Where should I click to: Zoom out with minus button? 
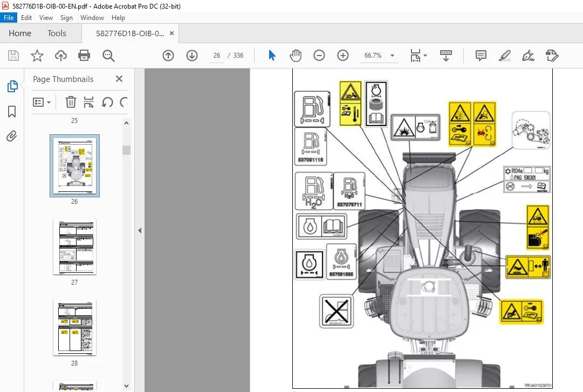[x=319, y=56]
